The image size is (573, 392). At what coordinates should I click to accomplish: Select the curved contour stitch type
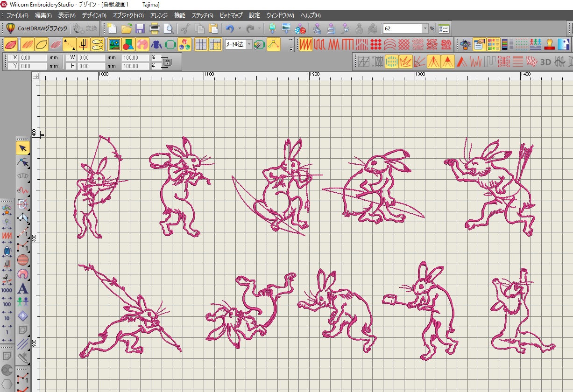pyautogui.click(x=390, y=44)
